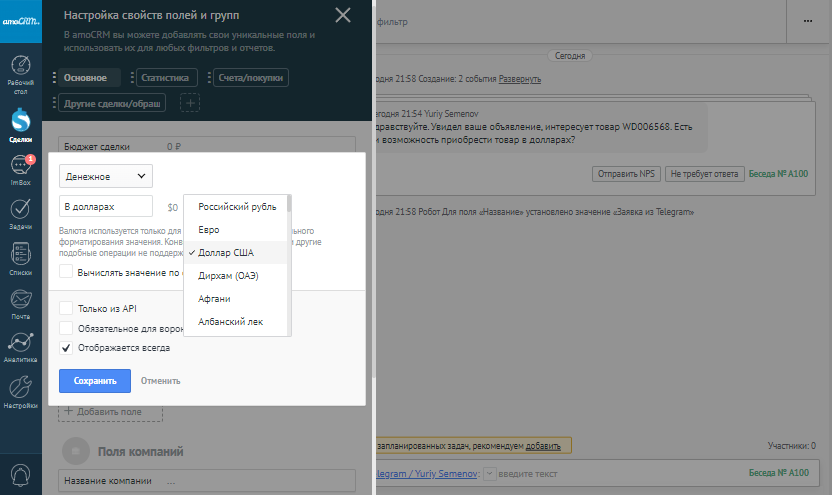This screenshot has width=832, height=495.
Task: Open Аналитика section icon
Action: point(20,344)
